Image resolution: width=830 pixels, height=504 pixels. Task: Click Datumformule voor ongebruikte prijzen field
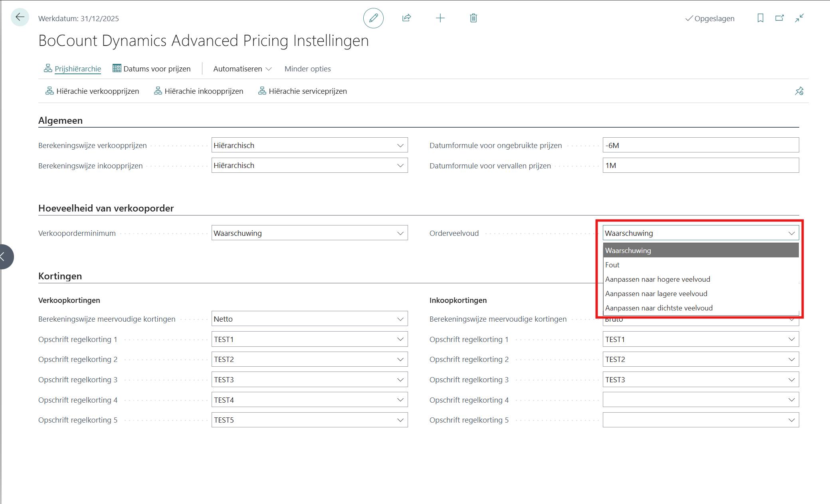[700, 145]
